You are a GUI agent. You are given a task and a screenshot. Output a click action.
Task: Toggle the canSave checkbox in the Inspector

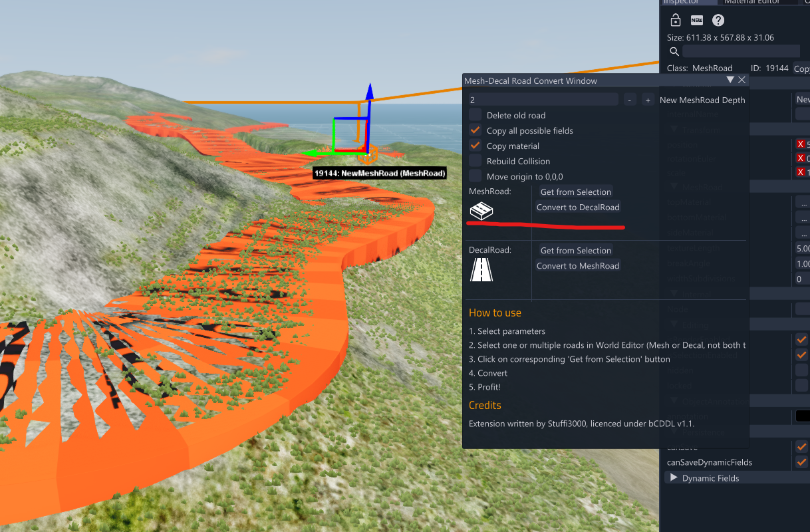click(802, 447)
